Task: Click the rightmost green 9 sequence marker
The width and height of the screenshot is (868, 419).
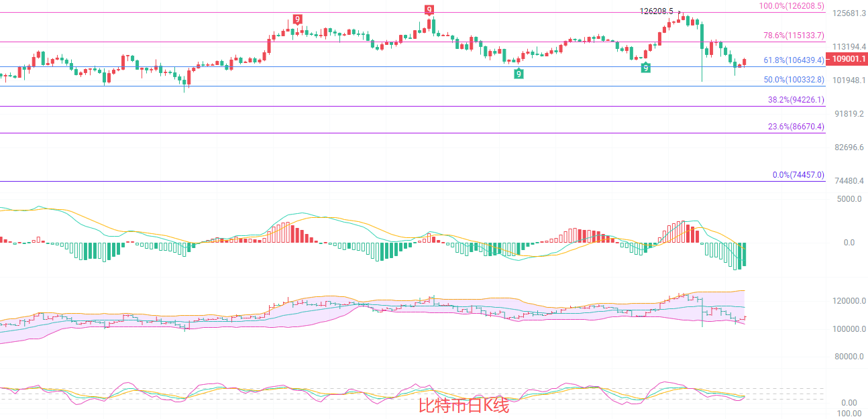Action: [x=645, y=68]
